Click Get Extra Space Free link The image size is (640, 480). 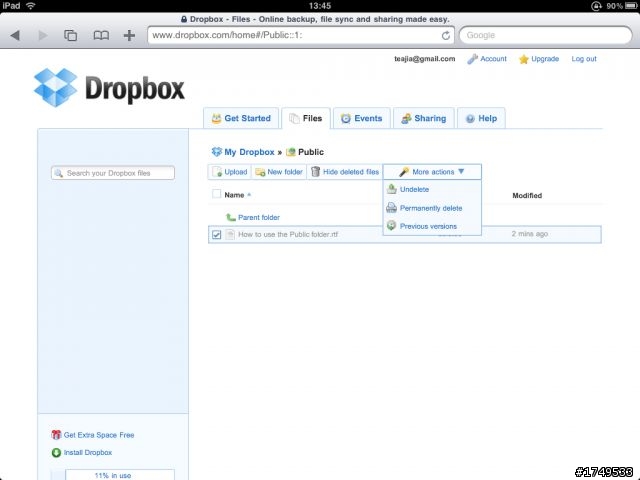(99, 435)
